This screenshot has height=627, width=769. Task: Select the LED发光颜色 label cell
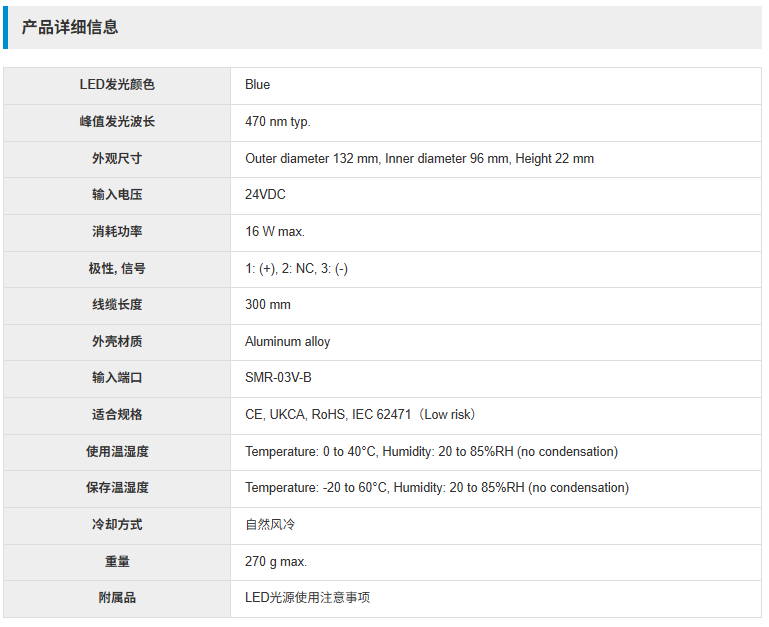[x=117, y=85]
